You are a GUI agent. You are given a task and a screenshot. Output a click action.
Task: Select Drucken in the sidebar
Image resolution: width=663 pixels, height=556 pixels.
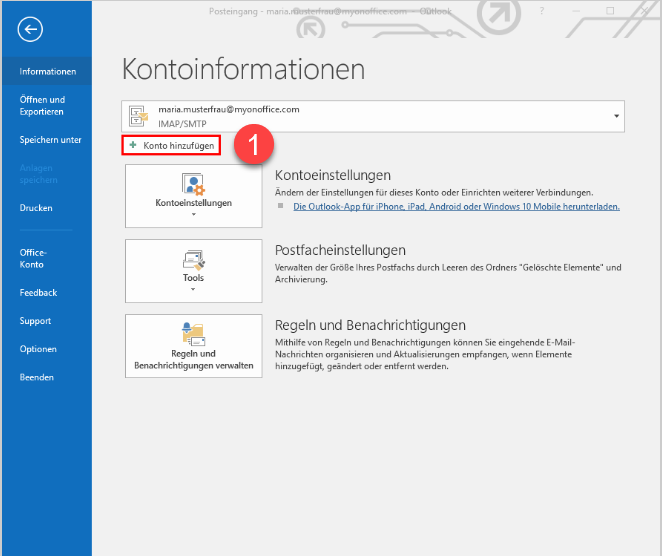click(36, 208)
